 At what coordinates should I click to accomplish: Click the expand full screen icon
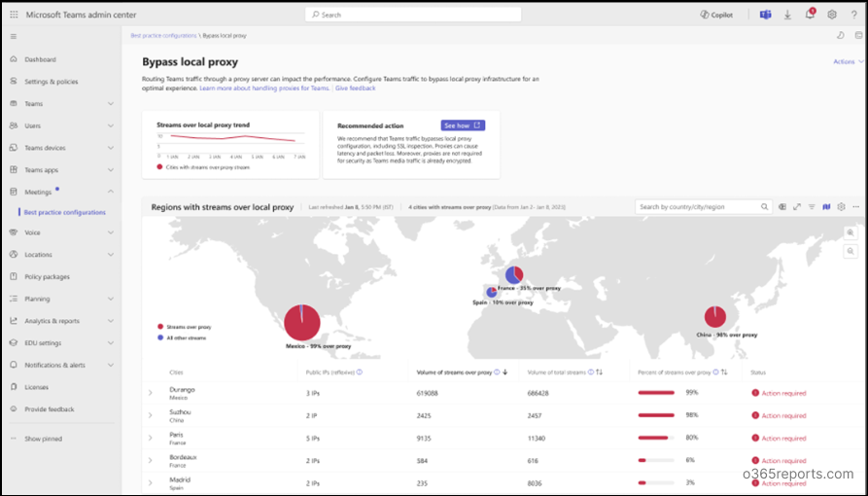click(x=797, y=207)
